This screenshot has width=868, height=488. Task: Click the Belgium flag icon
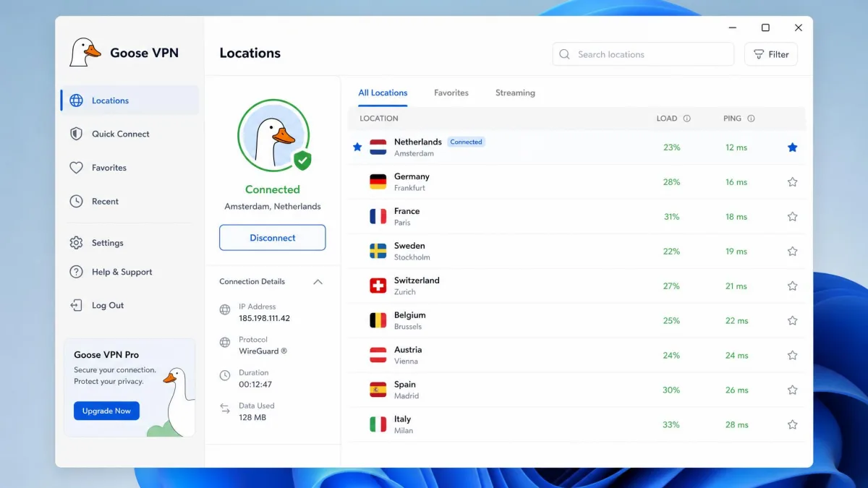[x=378, y=320]
